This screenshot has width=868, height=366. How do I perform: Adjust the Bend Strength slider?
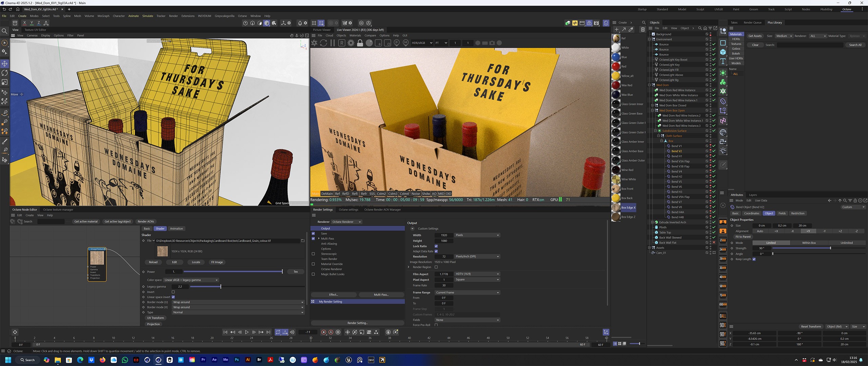tap(830, 248)
